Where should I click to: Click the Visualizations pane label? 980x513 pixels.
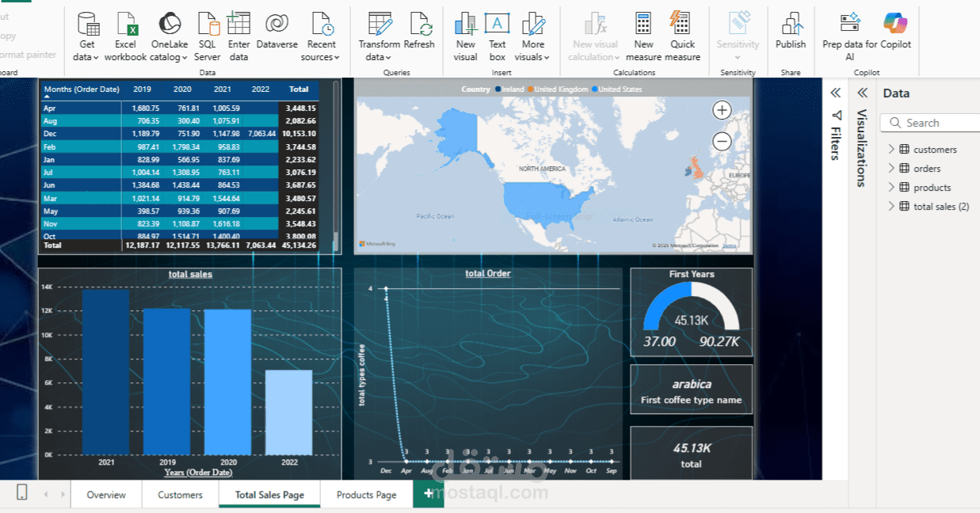[862, 148]
